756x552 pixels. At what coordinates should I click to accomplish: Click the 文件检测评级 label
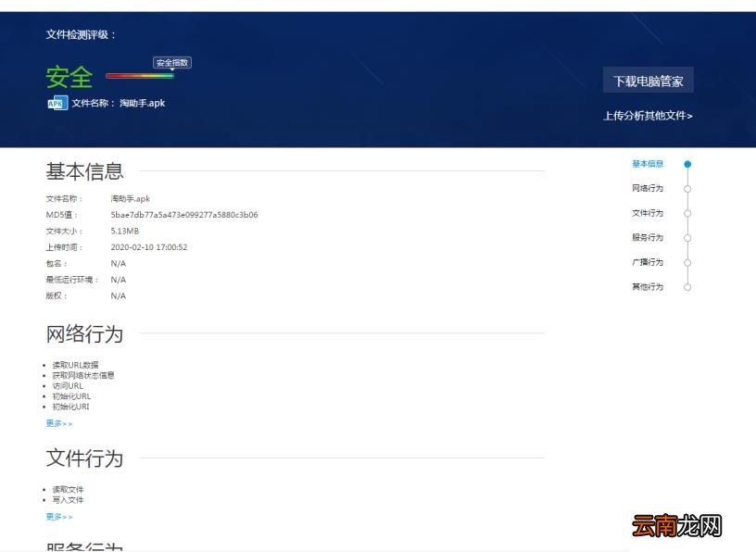[81, 34]
